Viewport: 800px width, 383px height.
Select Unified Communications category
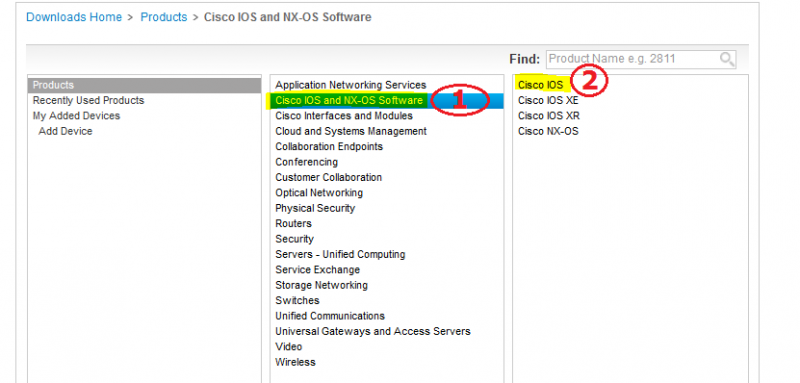coord(330,316)
